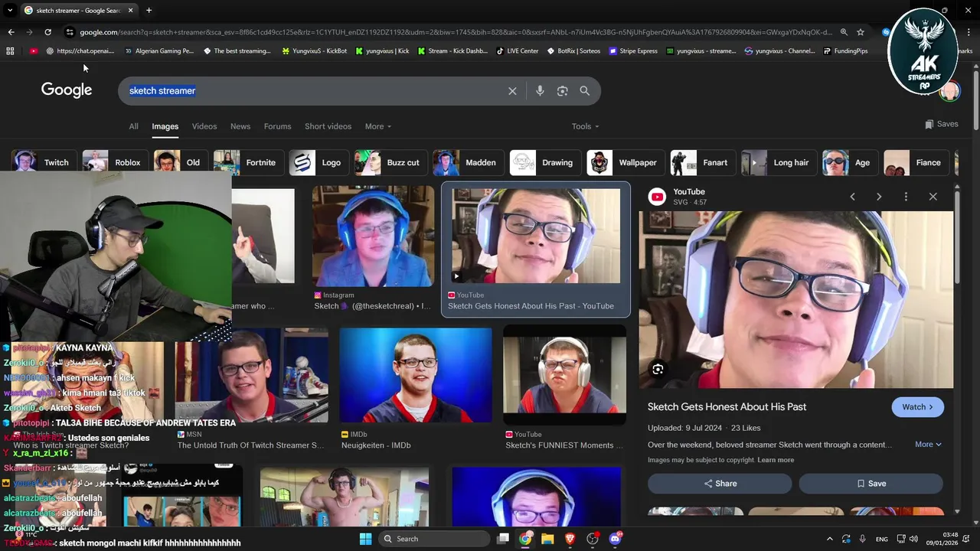
Task: Filter images by Buzz cut chip
Action: pos(390,162)
